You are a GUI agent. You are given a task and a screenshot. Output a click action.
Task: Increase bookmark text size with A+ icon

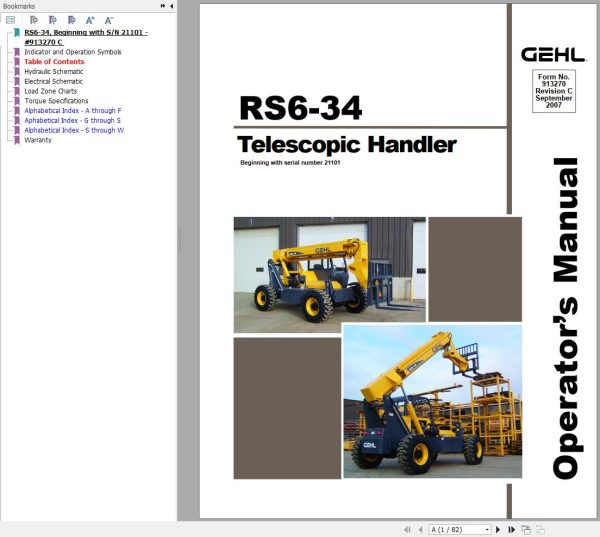click(90, 20)
